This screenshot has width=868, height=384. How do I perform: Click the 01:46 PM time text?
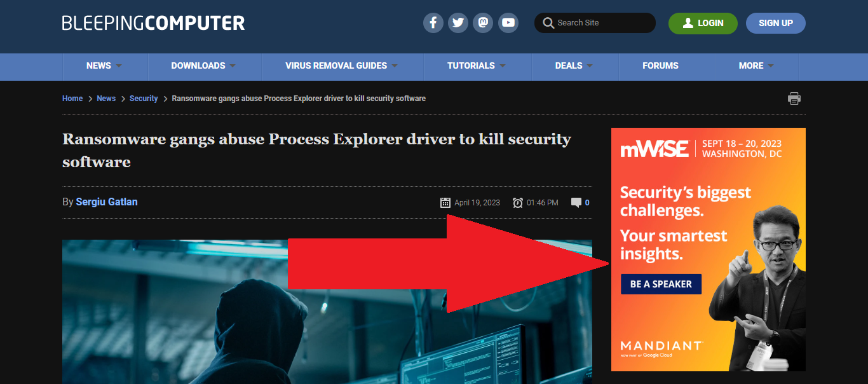click(543, 203)
